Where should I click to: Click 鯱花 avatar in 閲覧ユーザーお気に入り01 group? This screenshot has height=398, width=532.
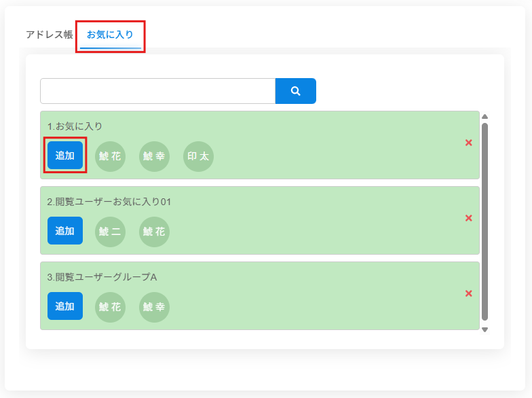click(x=154, y=232)
